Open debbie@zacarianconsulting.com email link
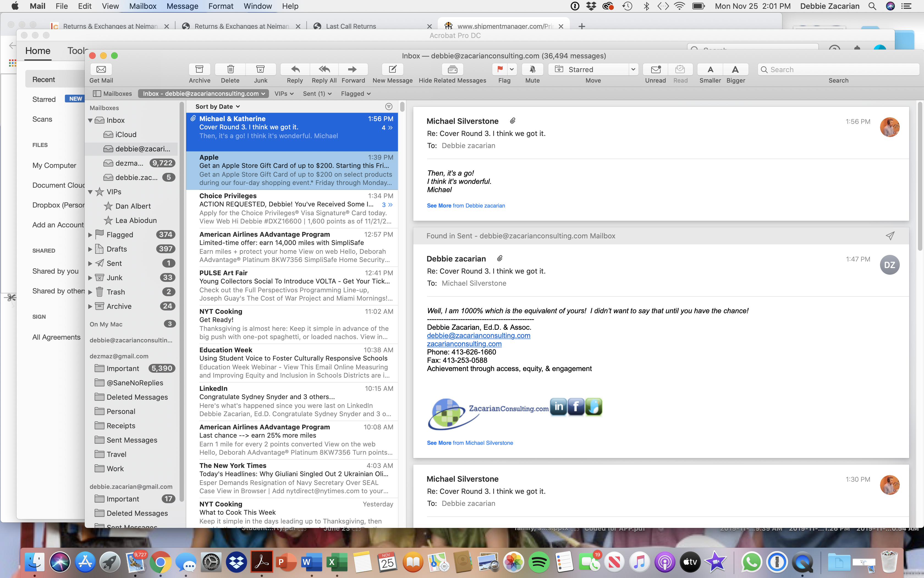 479,335
